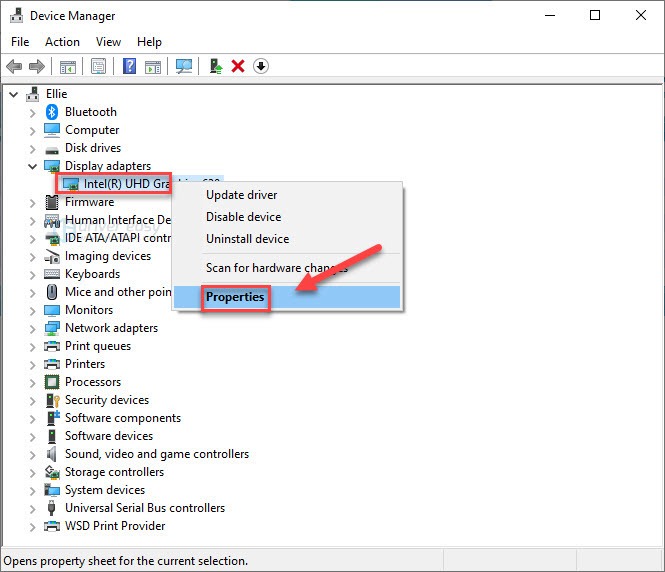
Task: Select the Software components label
Action: (123, 418)
